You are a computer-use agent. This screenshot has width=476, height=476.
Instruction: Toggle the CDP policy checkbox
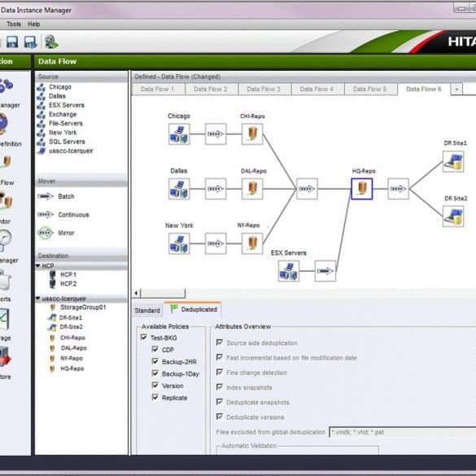tap(155, 349)
